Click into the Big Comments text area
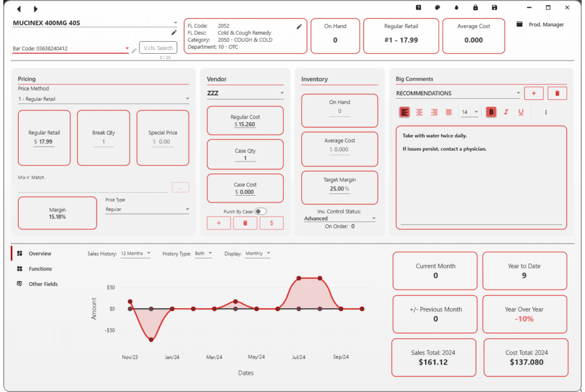The height and width of the screenshot is (392, 585). [481, 177]
